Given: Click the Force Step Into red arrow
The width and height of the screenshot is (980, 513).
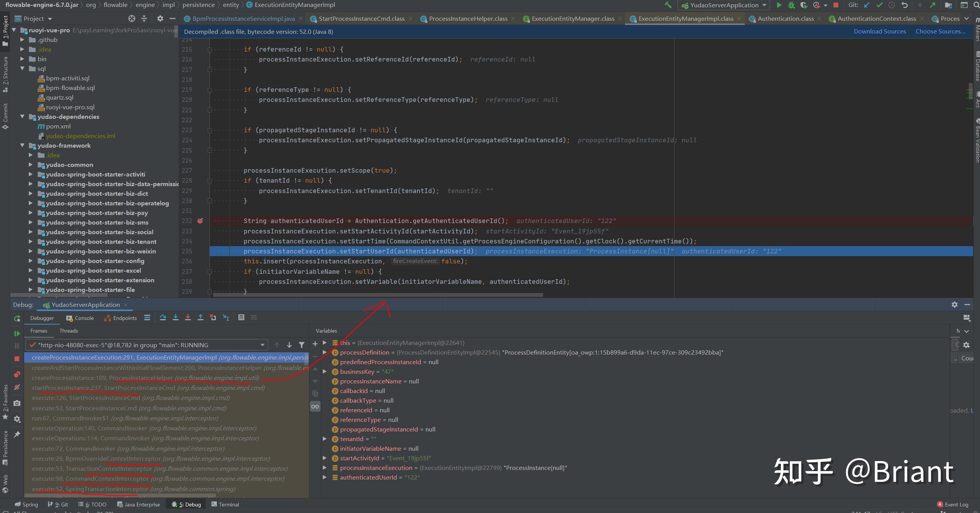Looking at the screenshot, I should point(188,318).
